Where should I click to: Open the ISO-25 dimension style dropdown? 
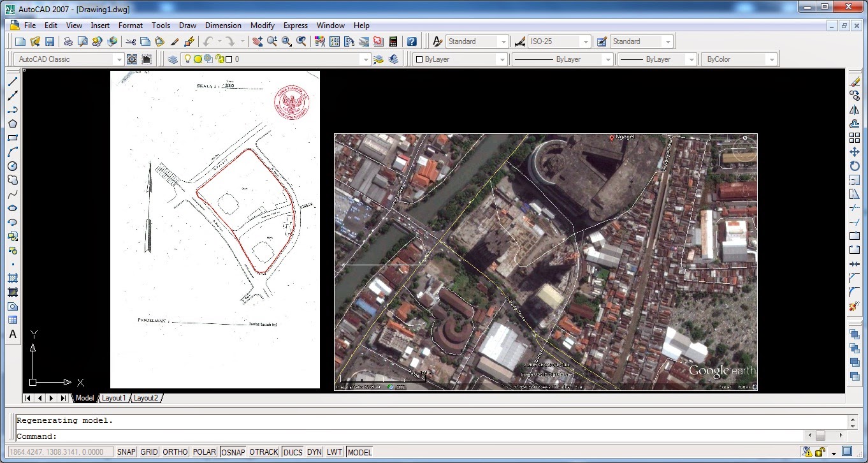click(x=586, y=41)
